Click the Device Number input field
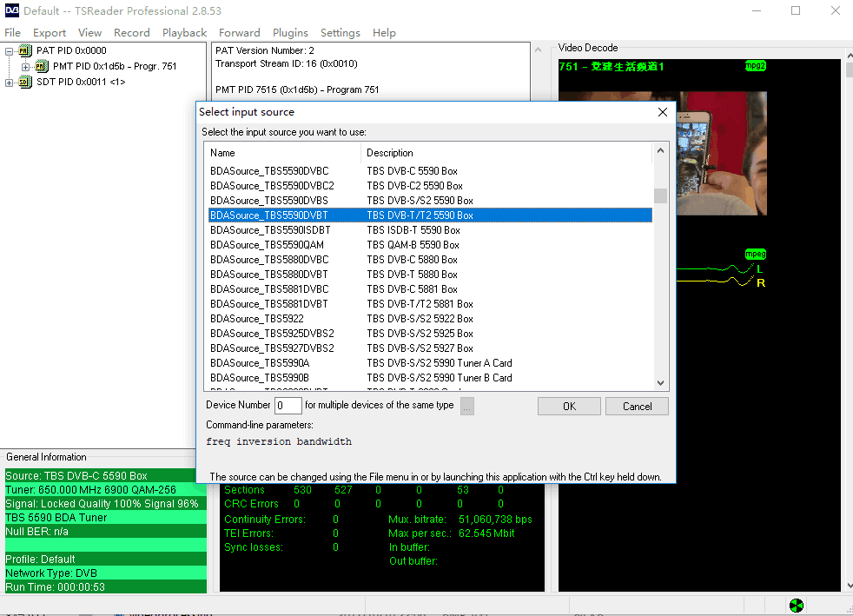853x616 pixels. coord(288,406)
